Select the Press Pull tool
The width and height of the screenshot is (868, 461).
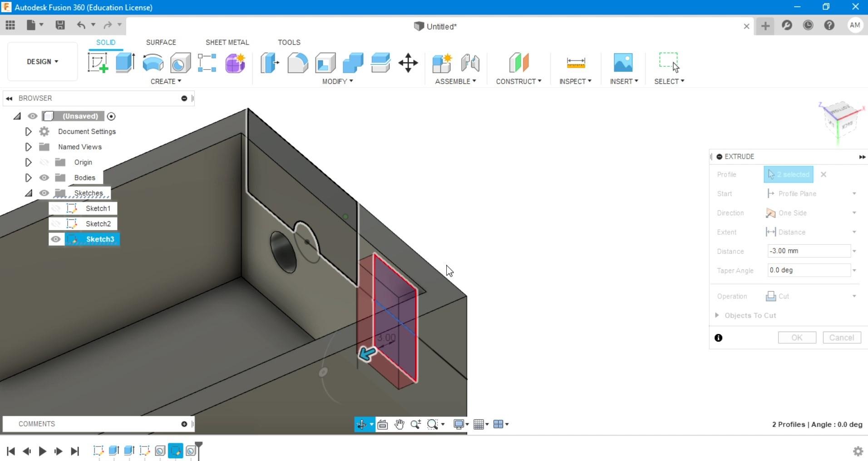(x=270, y=63)
